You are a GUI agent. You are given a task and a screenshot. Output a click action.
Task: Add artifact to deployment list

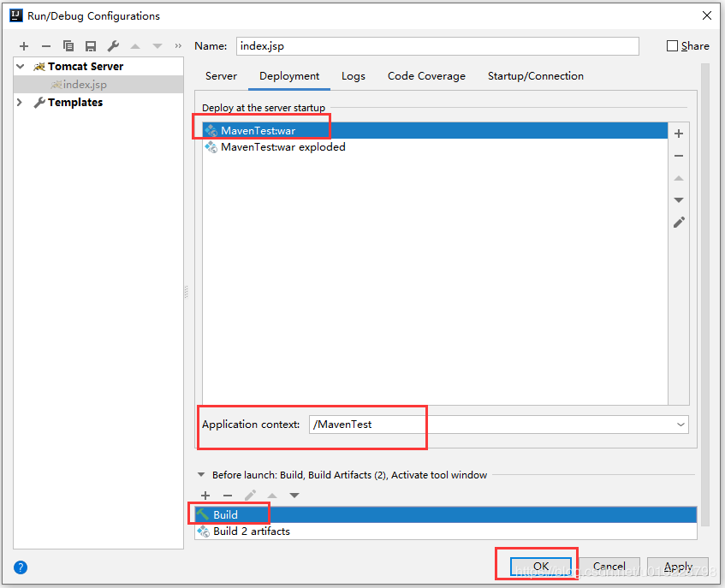(x=679, y=134)
